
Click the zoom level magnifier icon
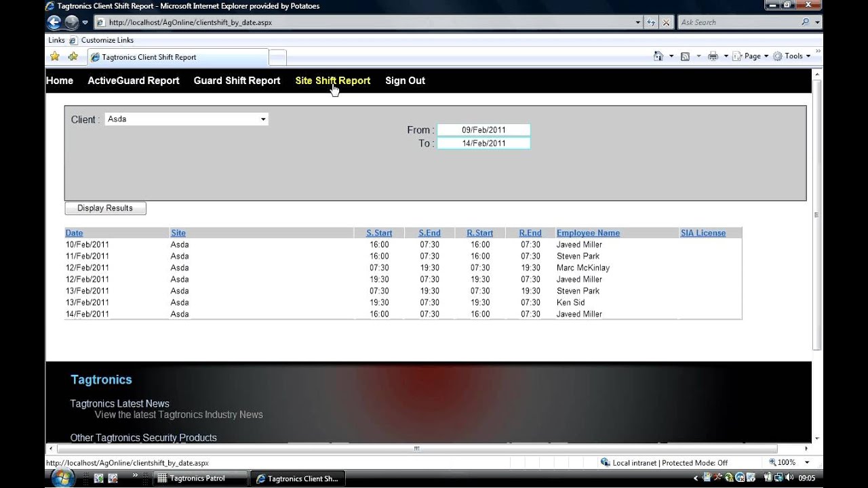coord(772,462)
